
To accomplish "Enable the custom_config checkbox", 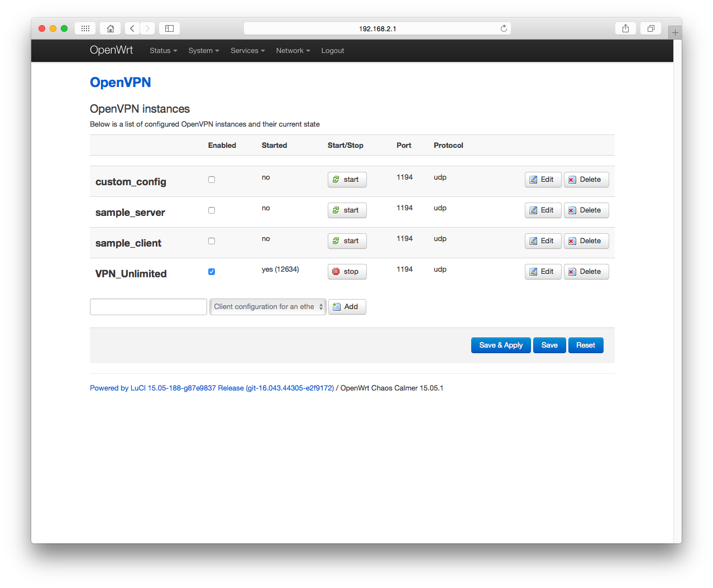I will [212, 180].
